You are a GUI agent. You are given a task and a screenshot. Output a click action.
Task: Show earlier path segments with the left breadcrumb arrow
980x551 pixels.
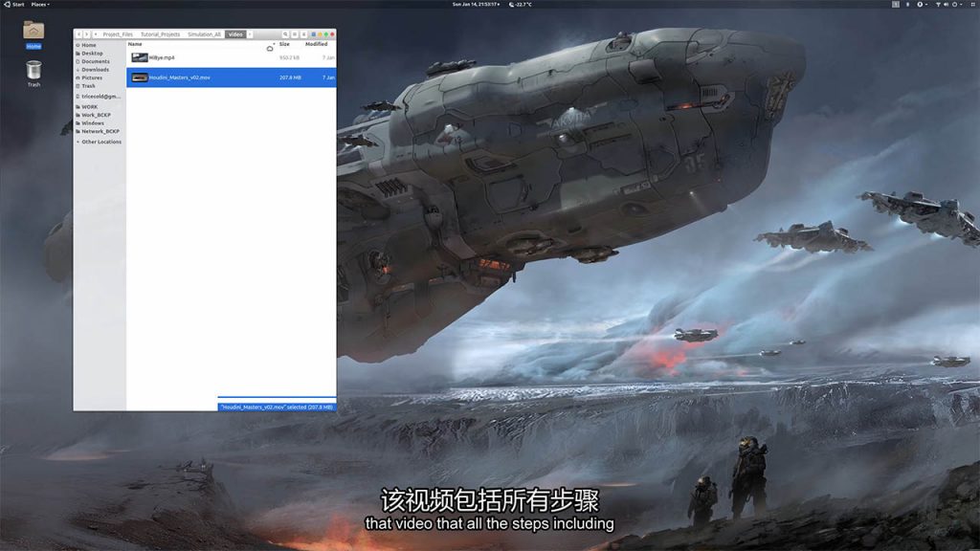click(95, 34)
